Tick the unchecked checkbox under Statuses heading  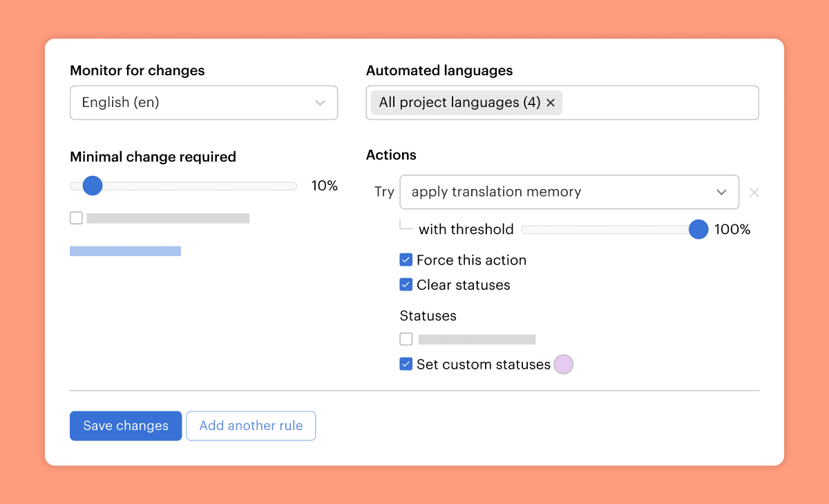click(x=406, y=339)
